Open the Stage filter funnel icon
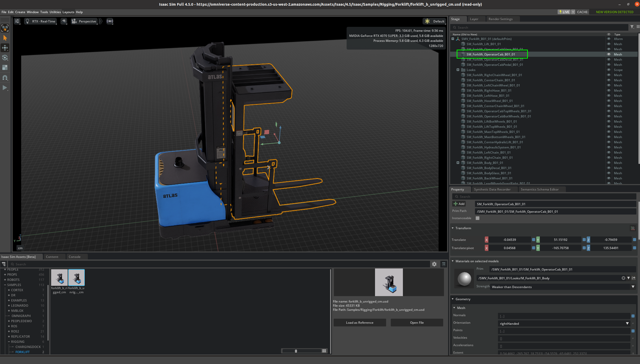 [632, 27]
